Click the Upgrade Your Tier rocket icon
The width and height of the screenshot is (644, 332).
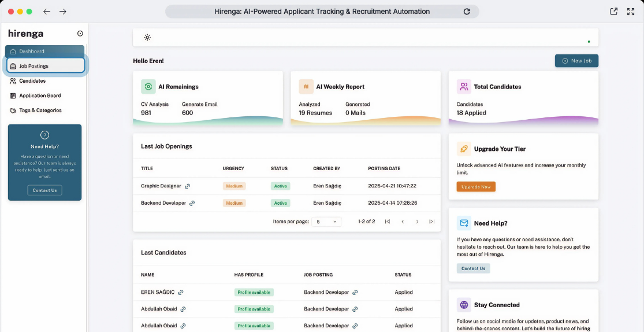click(464, 149)
